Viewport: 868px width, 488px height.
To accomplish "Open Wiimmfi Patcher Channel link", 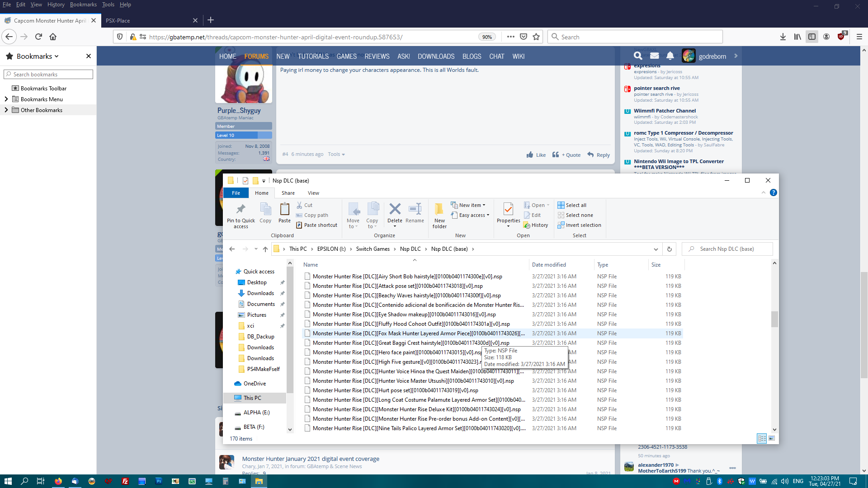I will pos(665,111).
